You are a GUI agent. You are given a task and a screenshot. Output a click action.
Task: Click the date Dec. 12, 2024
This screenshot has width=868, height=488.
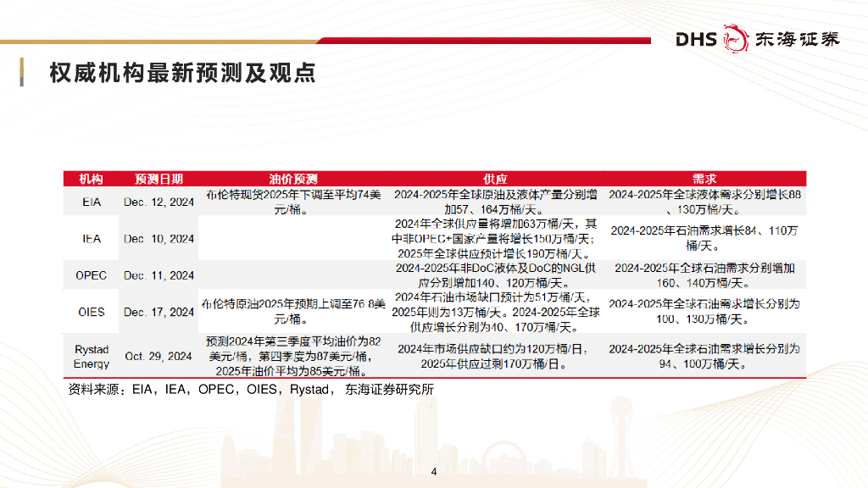[159, 202]
